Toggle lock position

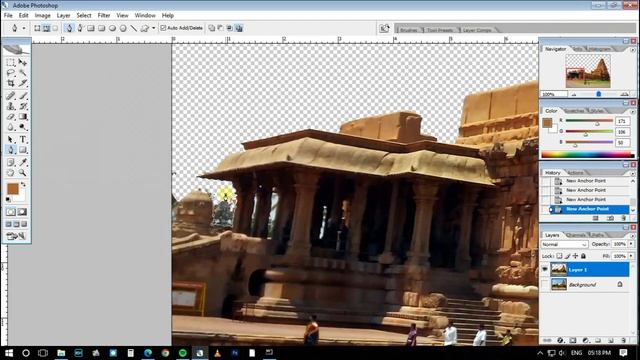(575, 256)
